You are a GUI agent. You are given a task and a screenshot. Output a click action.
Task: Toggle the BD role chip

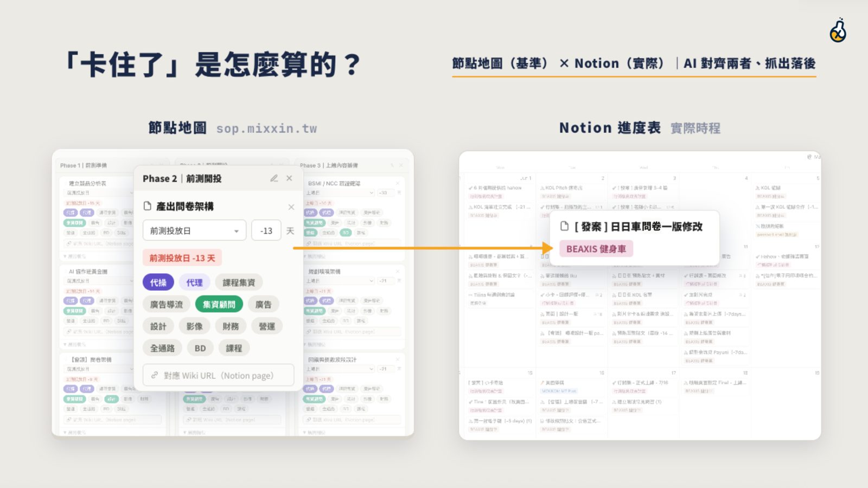tap(200, 348)
